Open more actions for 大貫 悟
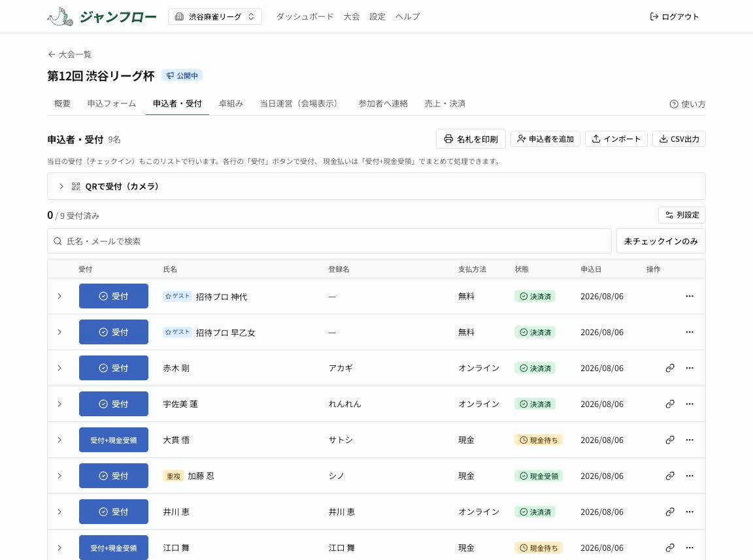The width and height of the screenshot is (753, 560). pyautogui.click(x=690, y=440)
